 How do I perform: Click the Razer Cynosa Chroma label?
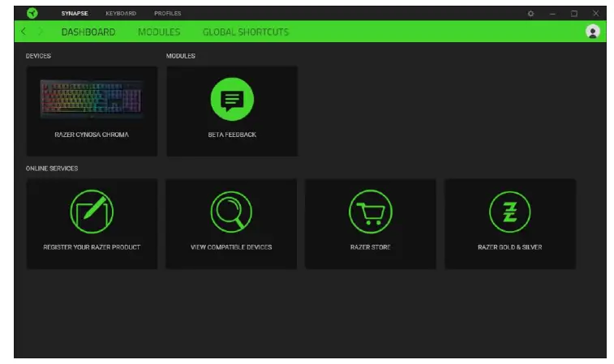(92, 135)
